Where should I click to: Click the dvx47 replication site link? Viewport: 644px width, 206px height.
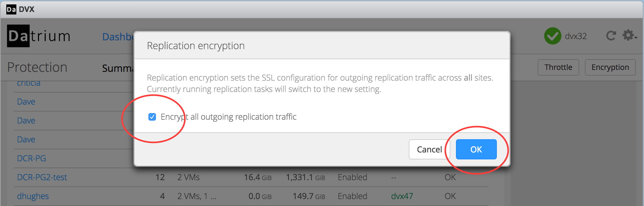click(x=402, y=196)
